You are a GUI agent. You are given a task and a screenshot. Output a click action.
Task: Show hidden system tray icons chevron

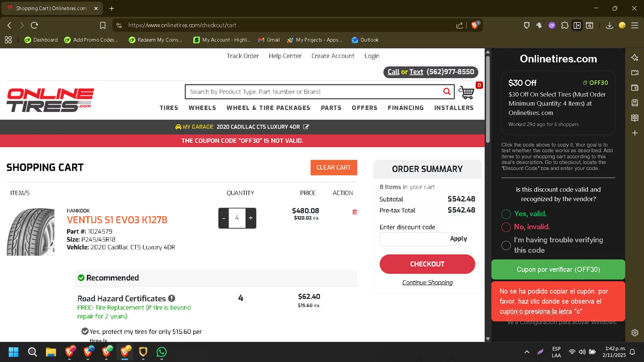point(527,352)
